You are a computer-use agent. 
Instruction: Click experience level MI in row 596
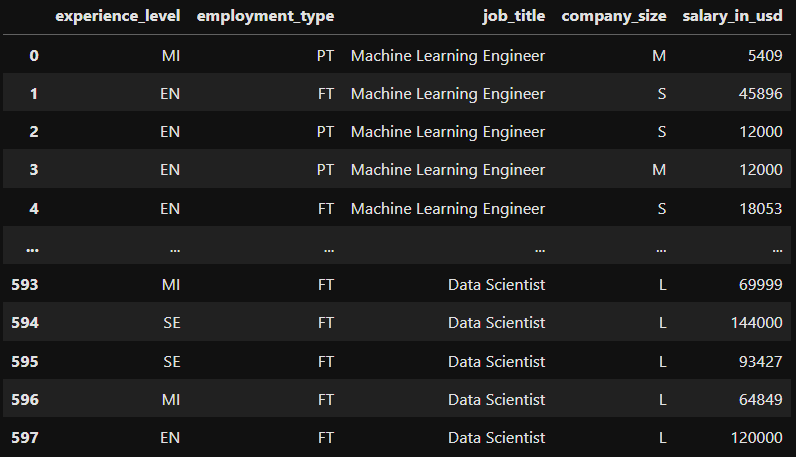[171, 400]
